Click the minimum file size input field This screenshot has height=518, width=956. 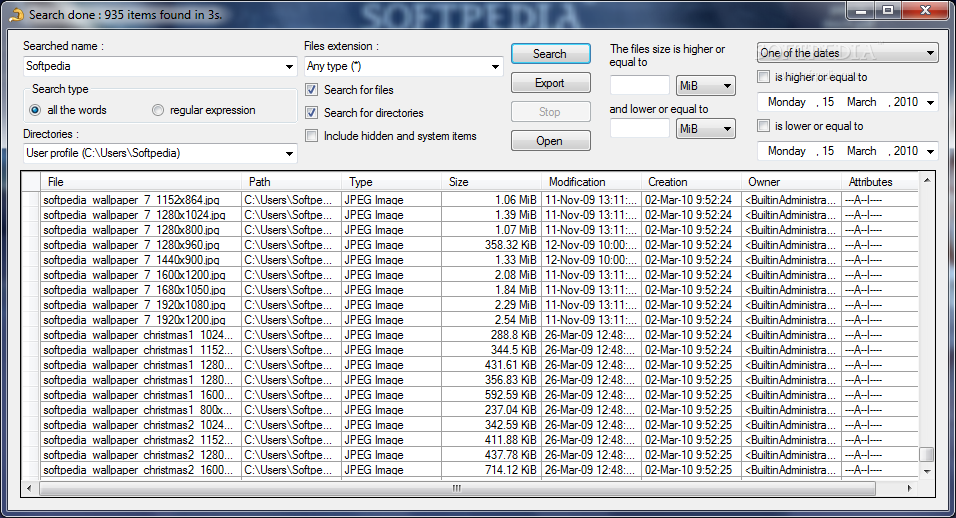(640, 86)
